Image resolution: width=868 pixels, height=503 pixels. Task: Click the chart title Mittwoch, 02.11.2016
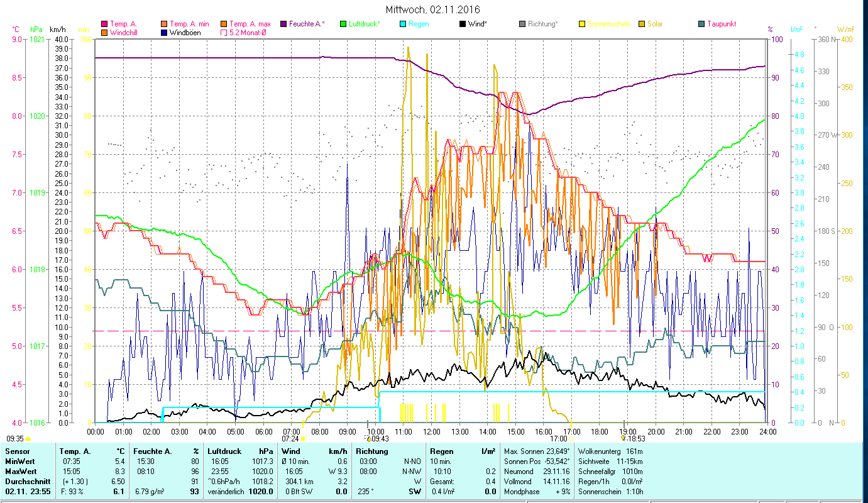tap(432, 9)
